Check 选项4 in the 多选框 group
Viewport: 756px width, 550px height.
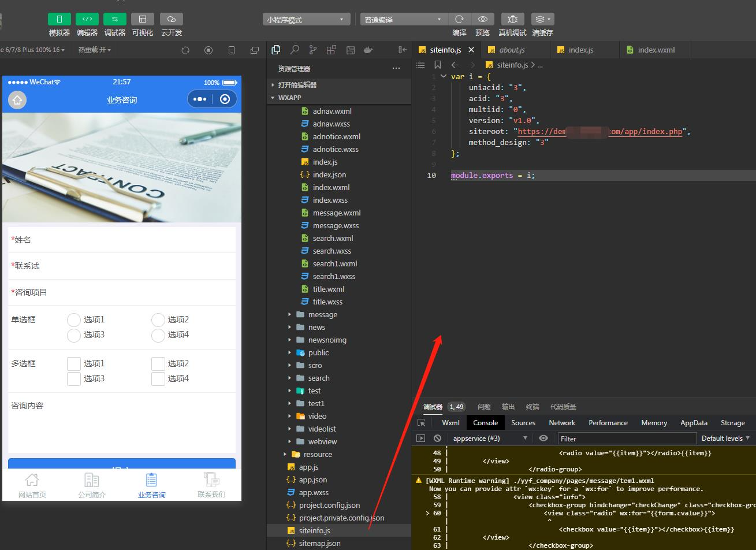pyautogui.click(x=158, y=379)
